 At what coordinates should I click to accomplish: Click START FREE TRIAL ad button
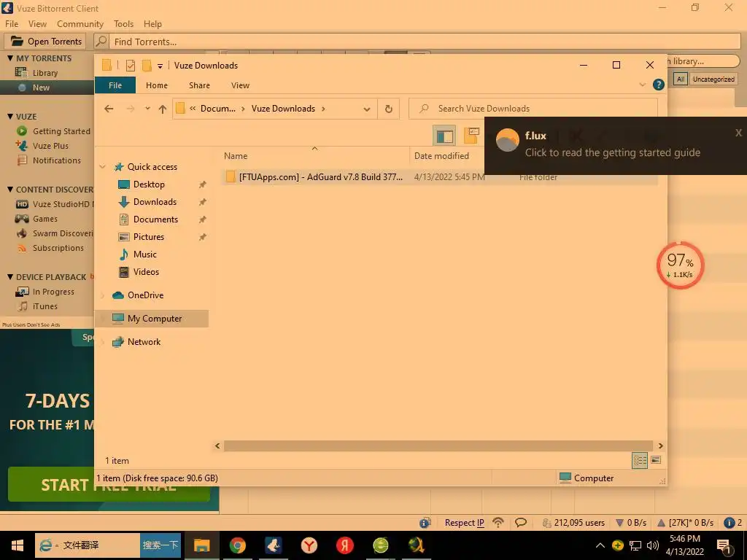[109, 484]
